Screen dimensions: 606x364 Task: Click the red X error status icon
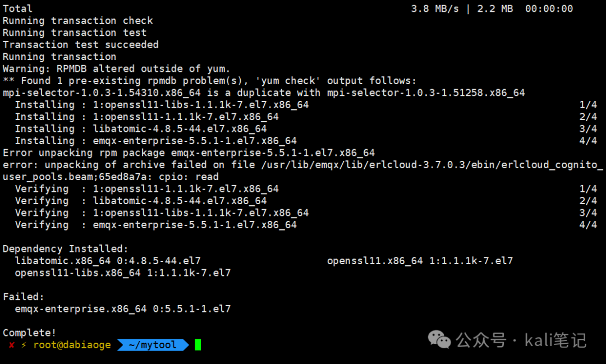click(x=12, y=345)
